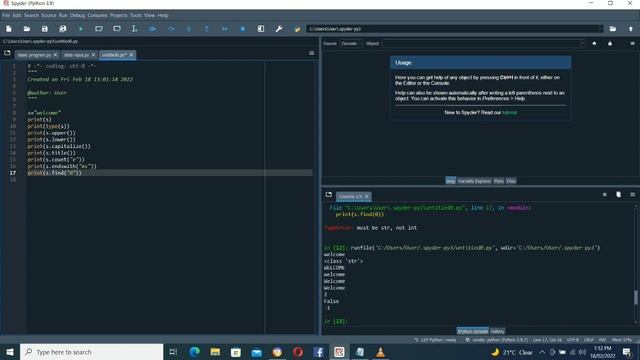The width and height of the screenshot is (640, 360).
Task: Open the Projects menu
Action: click(118, 15)
